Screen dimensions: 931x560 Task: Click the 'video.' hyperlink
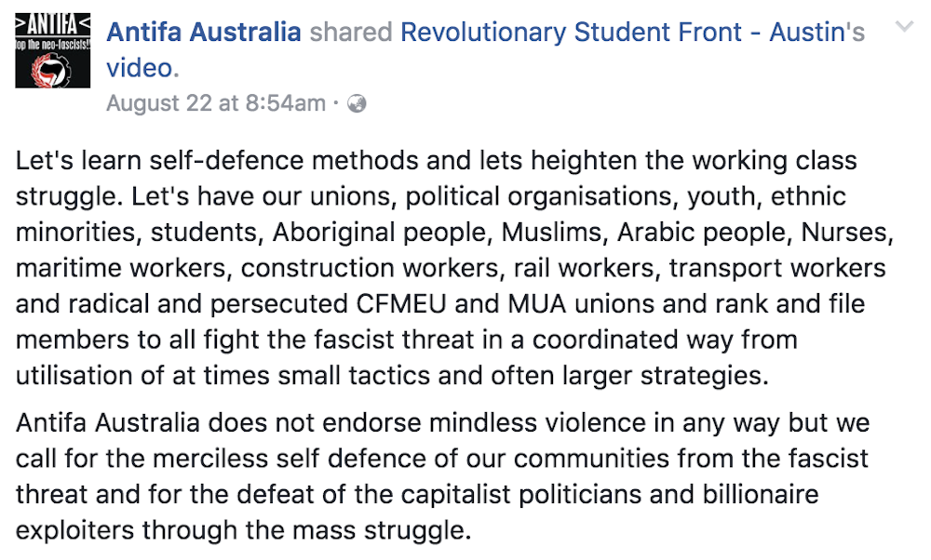click(x=142, y=67)
